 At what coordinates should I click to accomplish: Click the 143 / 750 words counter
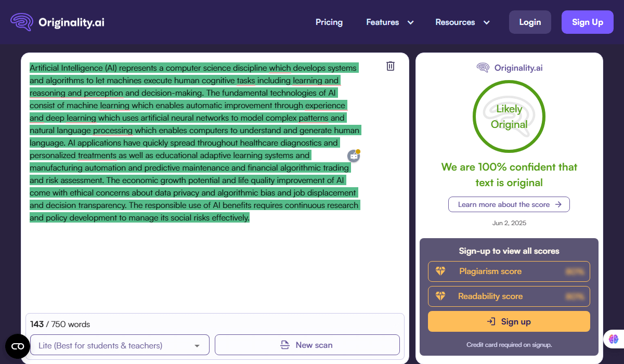click(x=60, y=324)
